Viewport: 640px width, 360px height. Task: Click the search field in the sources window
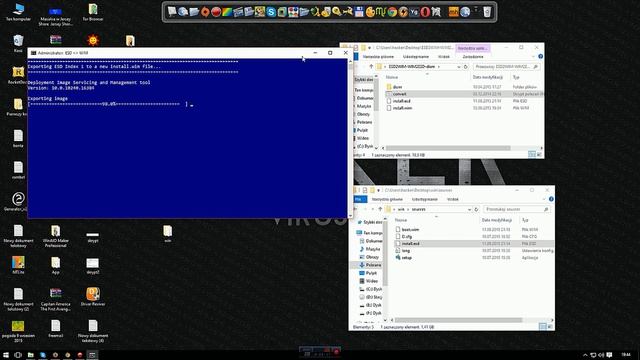(516, 209)
